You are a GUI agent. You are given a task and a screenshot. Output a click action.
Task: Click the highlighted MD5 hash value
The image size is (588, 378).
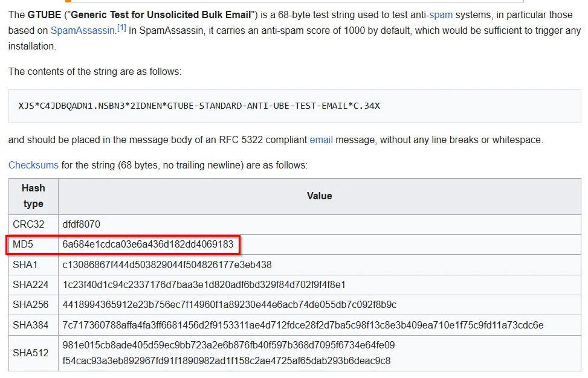(147, 245)
